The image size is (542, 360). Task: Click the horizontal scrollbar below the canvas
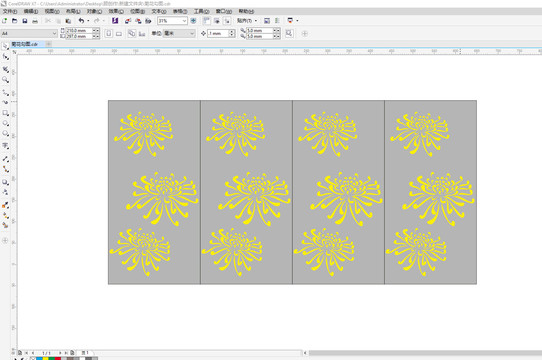(x=425, y=353)
